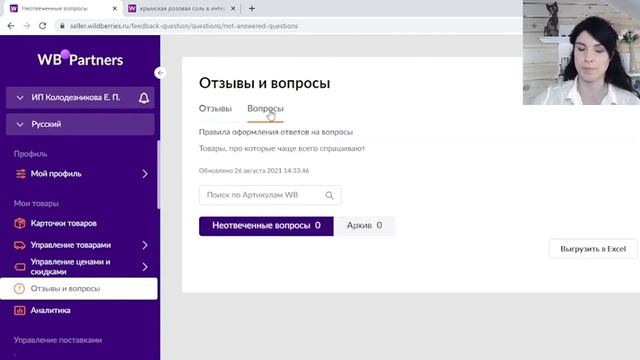The height and width of the screenshot is (360, 640).
Task: Click the browser address bar URL
Action: (184, 26)
